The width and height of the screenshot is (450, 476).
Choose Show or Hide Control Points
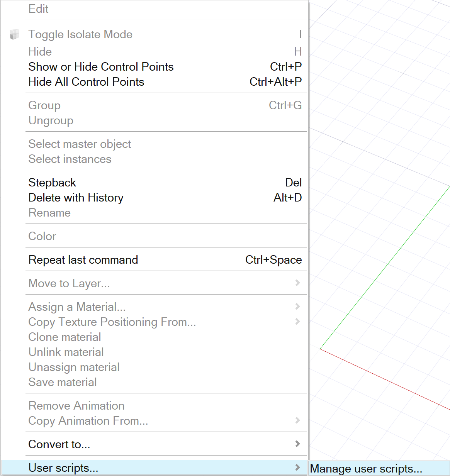coord(101,67)
